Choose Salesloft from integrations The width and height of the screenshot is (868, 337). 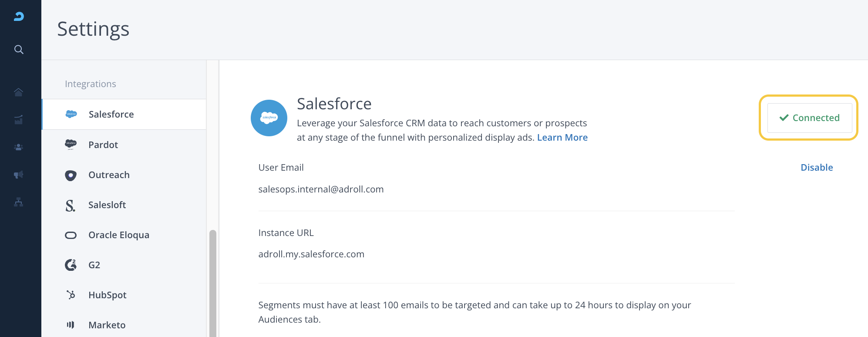click(107, 205)
